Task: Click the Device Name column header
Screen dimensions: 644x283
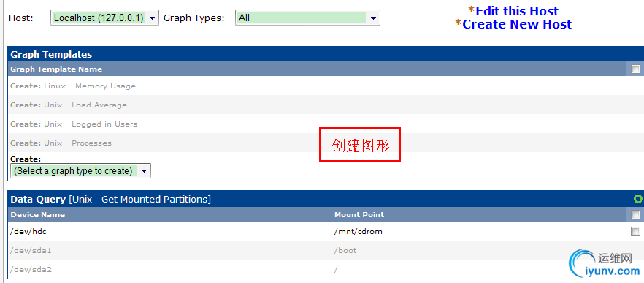Action: [x=38, y=214]
